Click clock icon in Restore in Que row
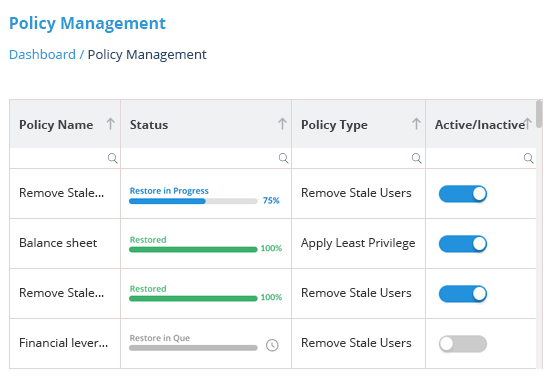 pos(272,345)
